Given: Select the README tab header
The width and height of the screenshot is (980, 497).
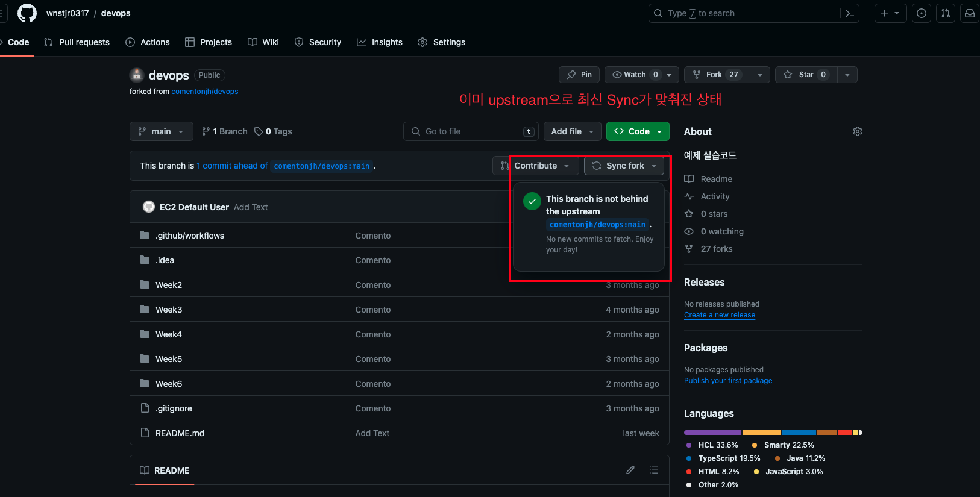Looking at the screenshot, I should click(x=165, y=470).
